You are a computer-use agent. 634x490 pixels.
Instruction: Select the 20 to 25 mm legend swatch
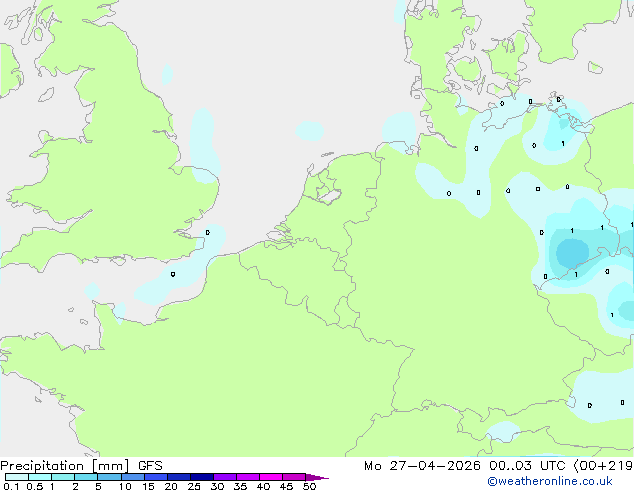pos(178,477)
